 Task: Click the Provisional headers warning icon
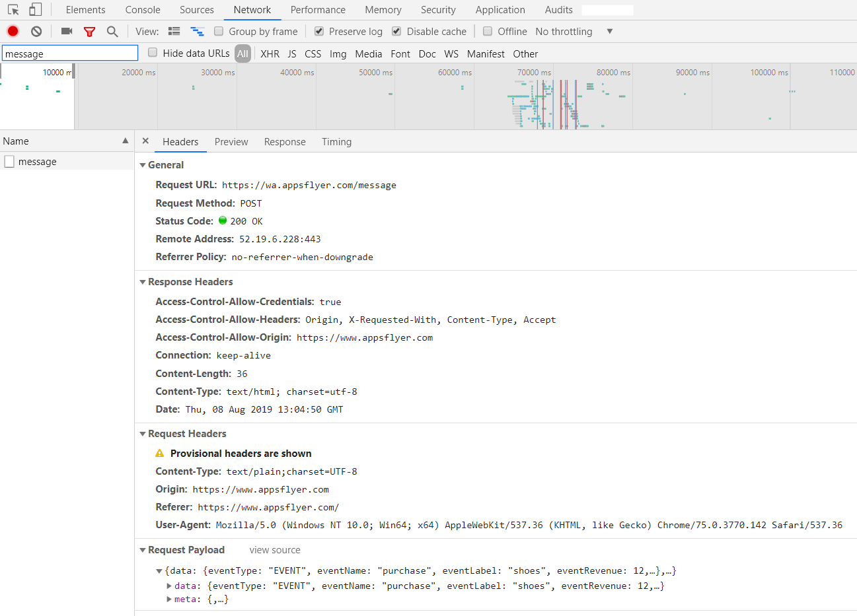pyautogui.click(x=160, y=454)
